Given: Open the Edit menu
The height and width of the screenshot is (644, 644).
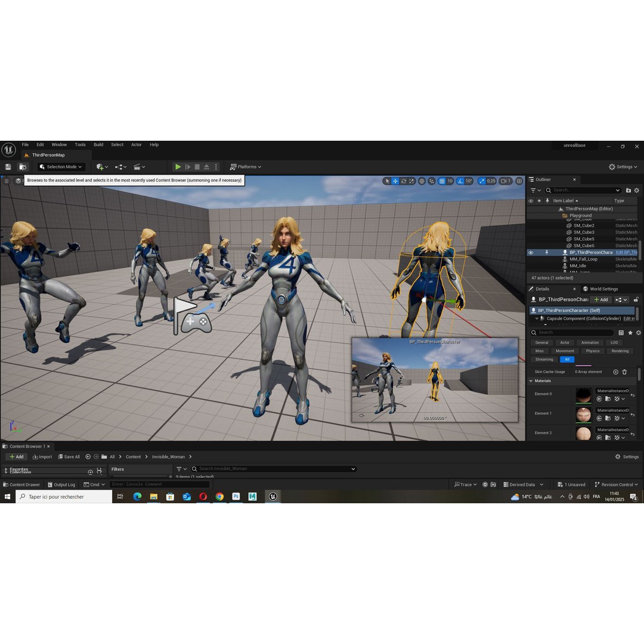Looking at the screenshot, I should click(41, 144).
